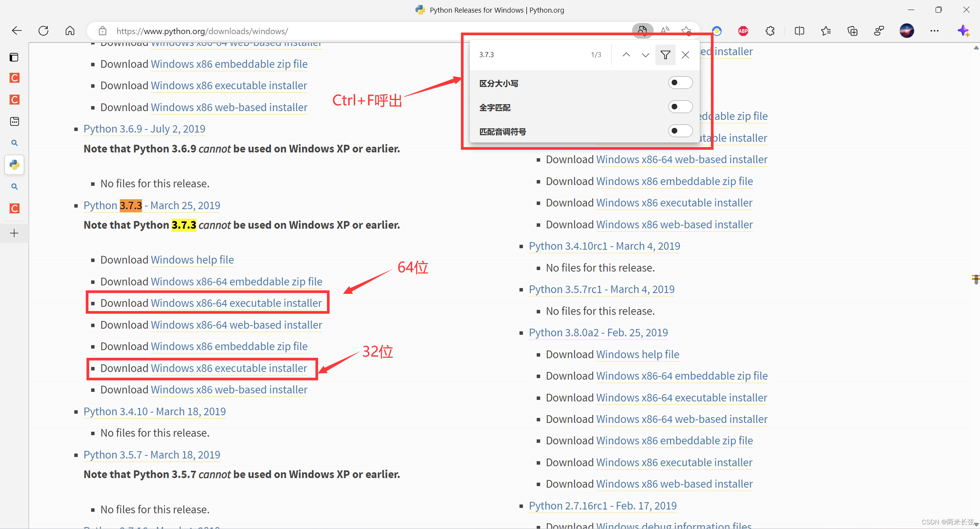
Task: Close the find-on-page bar
Action: click(x=685, y=54)
